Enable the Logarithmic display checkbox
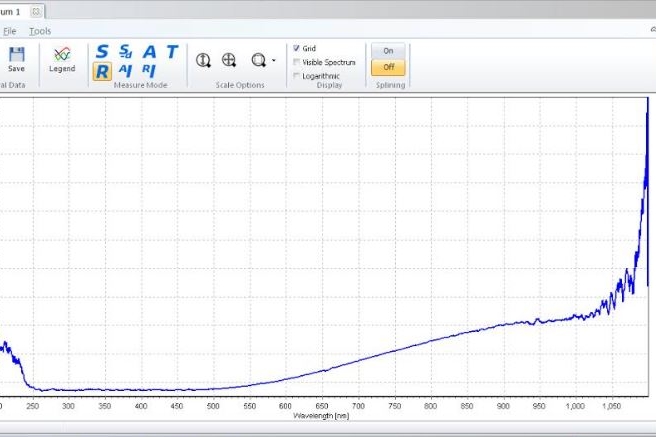Viewport: 656px width, 437px height. point(297,76)
